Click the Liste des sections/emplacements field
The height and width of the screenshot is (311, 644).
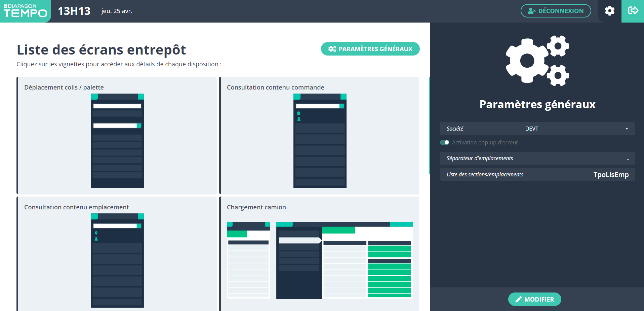pyautogui.click(x=537, y=174)
